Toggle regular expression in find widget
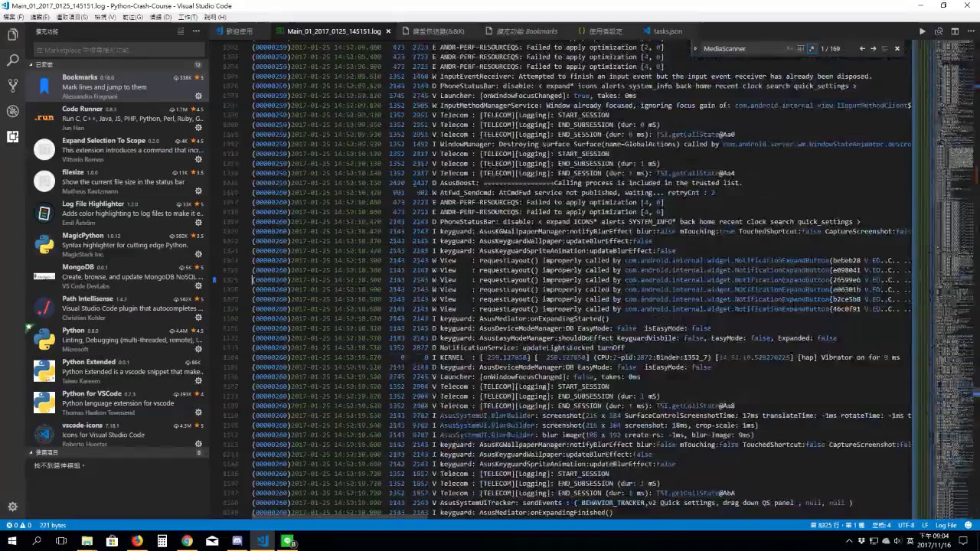 click(x=812, y=48)
